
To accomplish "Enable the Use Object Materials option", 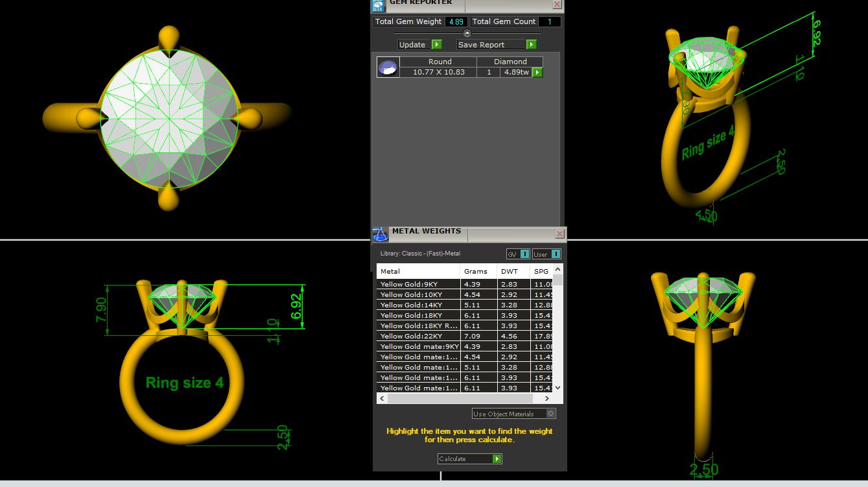I will [550, 414].
